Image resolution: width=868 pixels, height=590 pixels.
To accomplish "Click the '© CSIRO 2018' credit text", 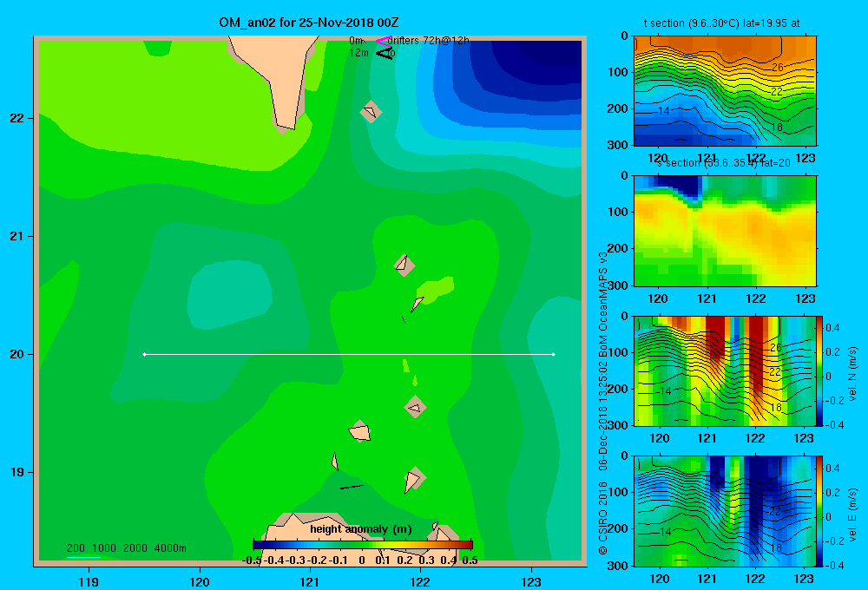I will click(603, 518).
